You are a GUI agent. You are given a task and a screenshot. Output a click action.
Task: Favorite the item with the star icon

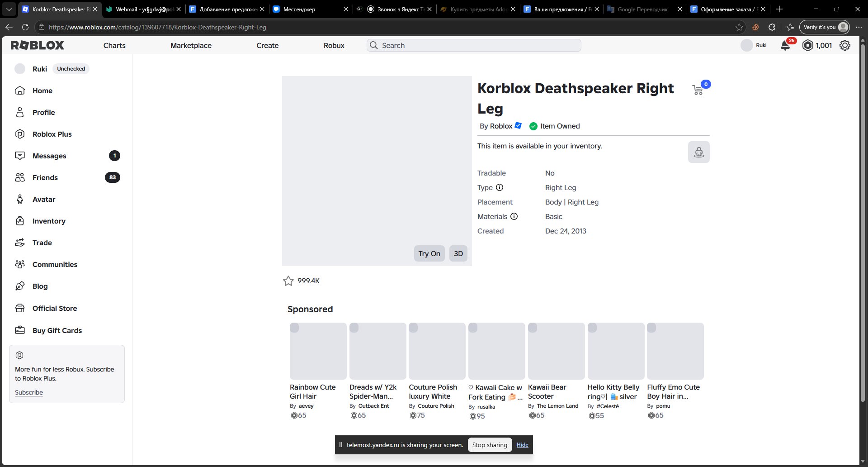(288, 281)
